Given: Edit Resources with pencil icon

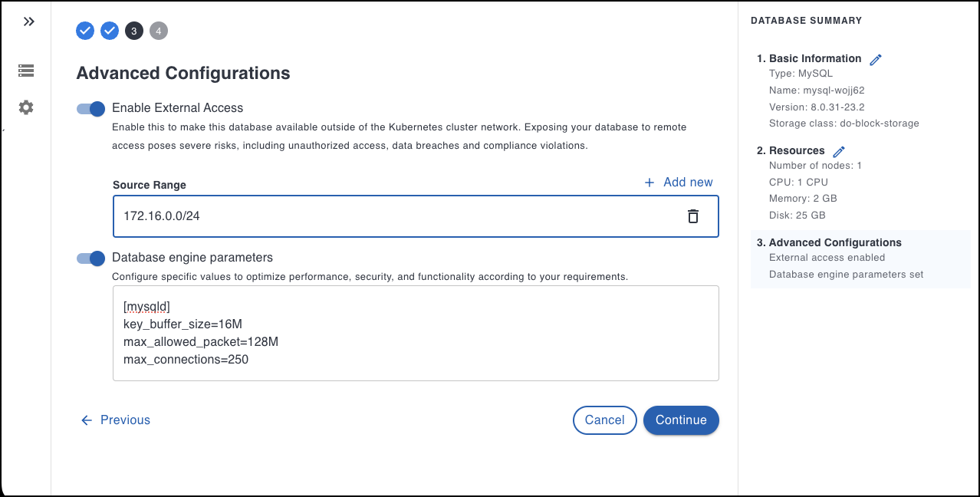Looking at the screenshot, I should pyautogui.click(x=839, y=151).
